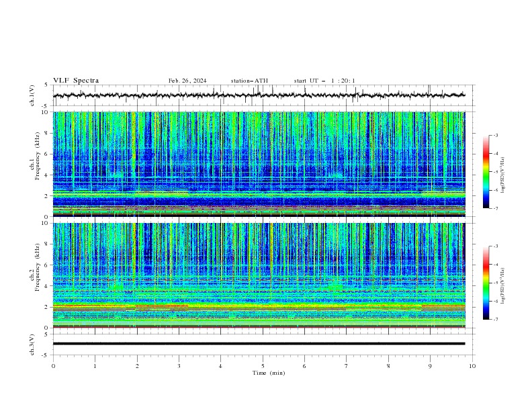Screen dimensions: 532x411
Task: Click the 'start UT = 1:20:1' label
Action: (x=324, y=81)
